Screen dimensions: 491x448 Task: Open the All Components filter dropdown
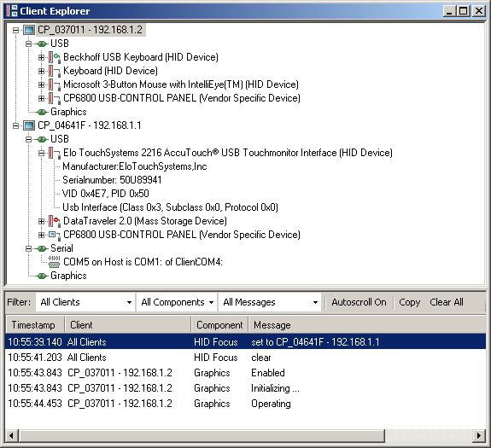tap(177, 302)
